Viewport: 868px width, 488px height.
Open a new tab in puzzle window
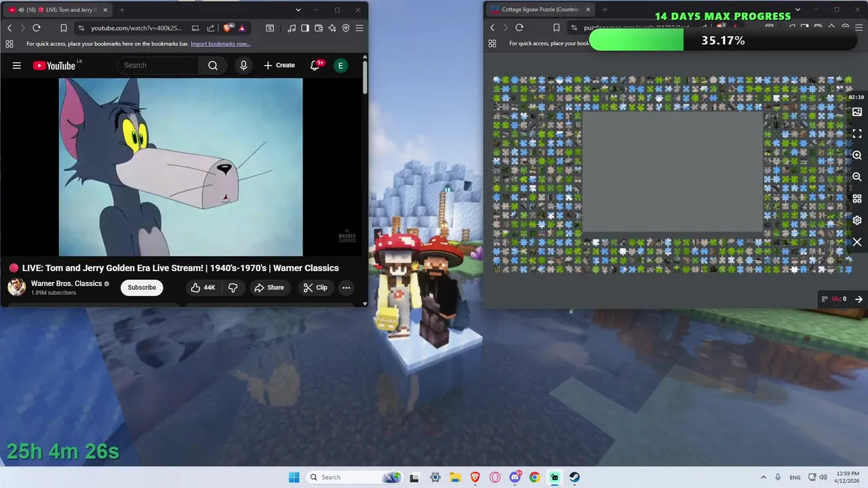[605, 9]
